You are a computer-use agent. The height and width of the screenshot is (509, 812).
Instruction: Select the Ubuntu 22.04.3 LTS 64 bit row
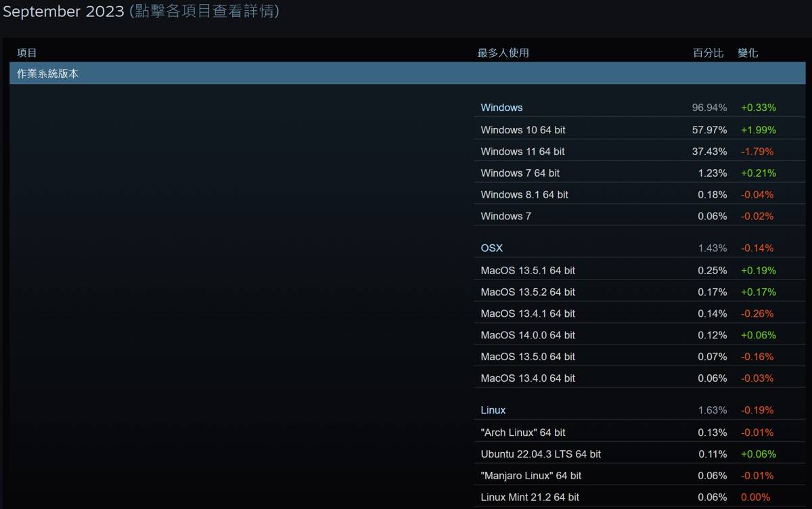(639, 454)
